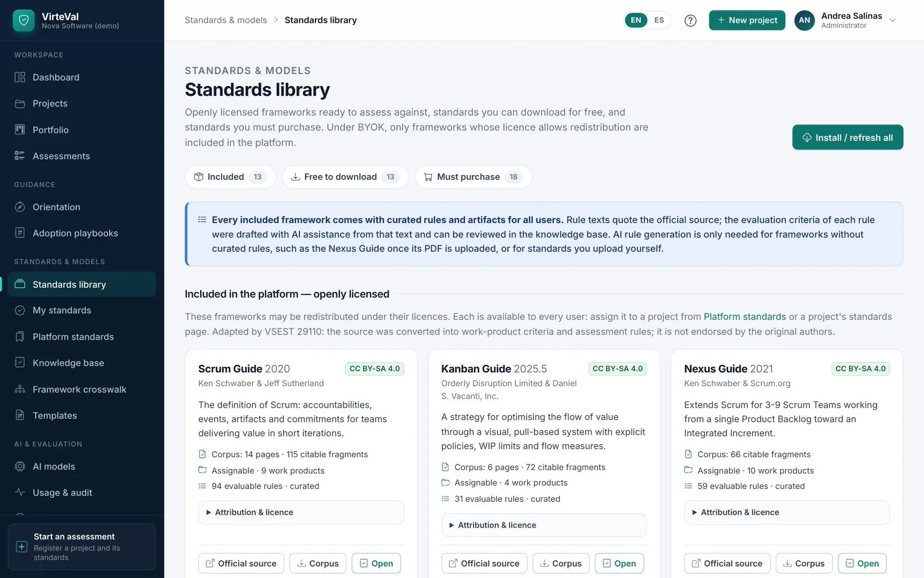Click the AN user avatar
Viewport: 924px width, 578px height.
coord(804,21)
